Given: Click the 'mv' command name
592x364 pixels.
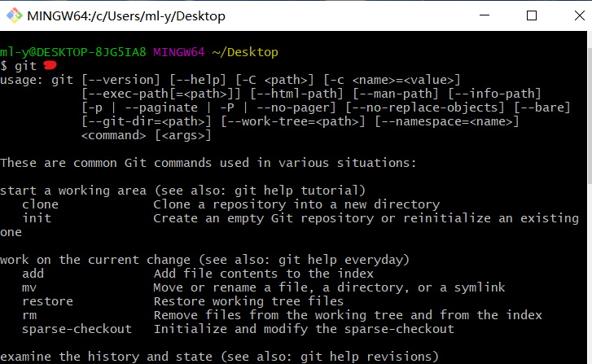Looking at the screenshot, I should (29, 287).
